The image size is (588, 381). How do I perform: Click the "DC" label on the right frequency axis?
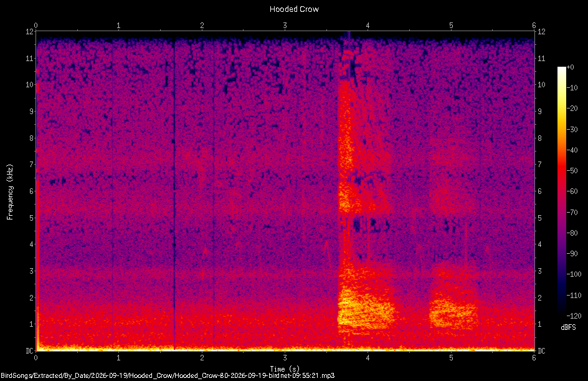point(541,351)
